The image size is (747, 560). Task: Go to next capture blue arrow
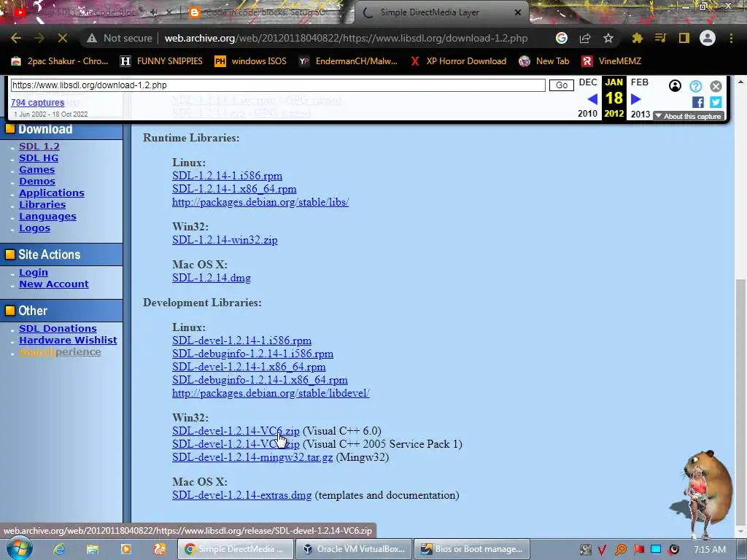tap(635, 99)
